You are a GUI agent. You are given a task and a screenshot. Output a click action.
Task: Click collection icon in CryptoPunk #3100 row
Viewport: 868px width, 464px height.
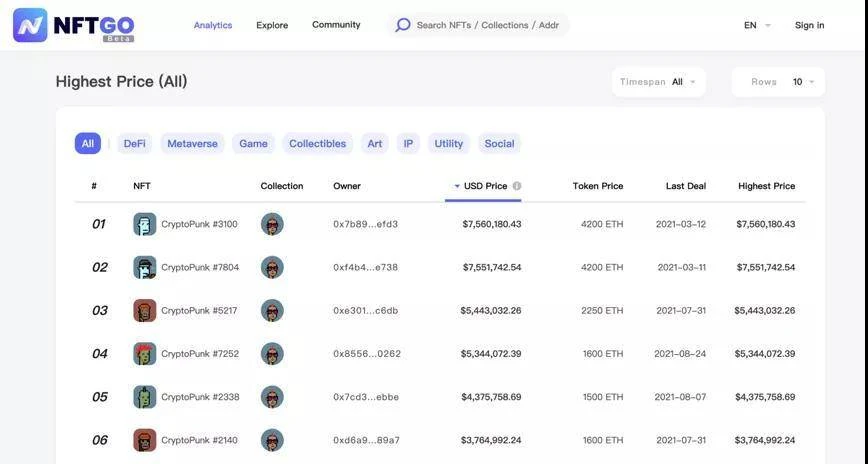coord(272,224)
